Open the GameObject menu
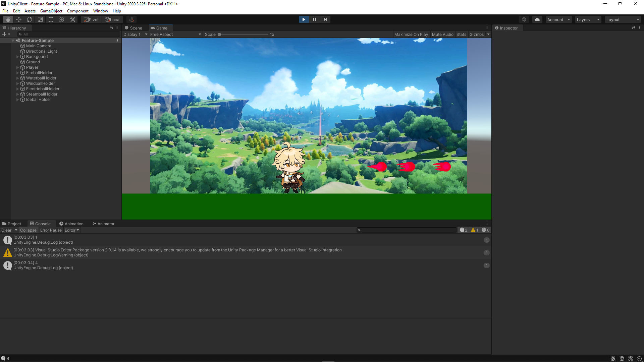The width and height of the screenshot is (644, 362). [51, 11]
